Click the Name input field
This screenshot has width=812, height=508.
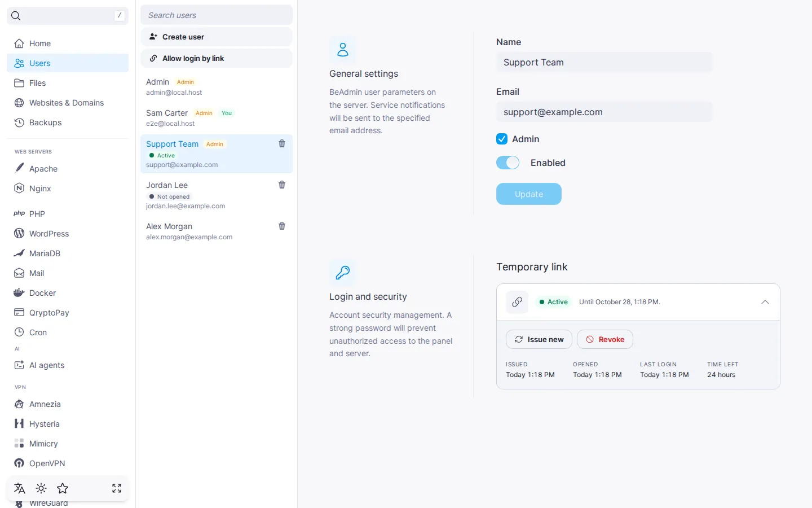[604, 62]
